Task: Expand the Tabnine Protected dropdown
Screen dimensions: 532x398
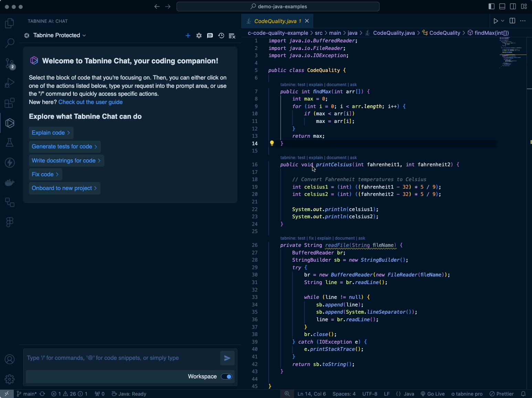Action: coord(59,35)
